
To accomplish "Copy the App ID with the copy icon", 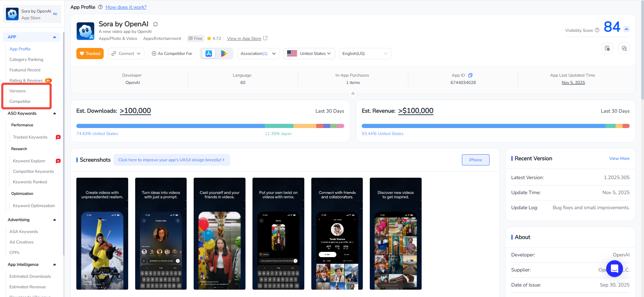I will pos(470,75).
